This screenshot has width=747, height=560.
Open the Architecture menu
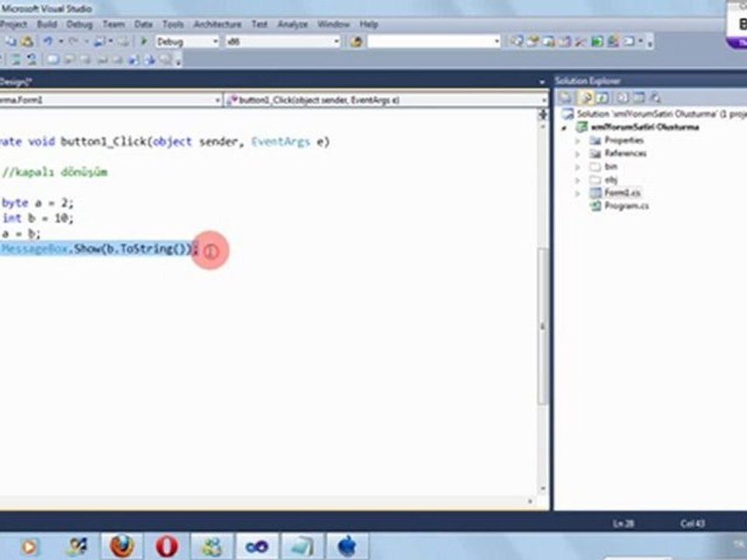[217, 24]
